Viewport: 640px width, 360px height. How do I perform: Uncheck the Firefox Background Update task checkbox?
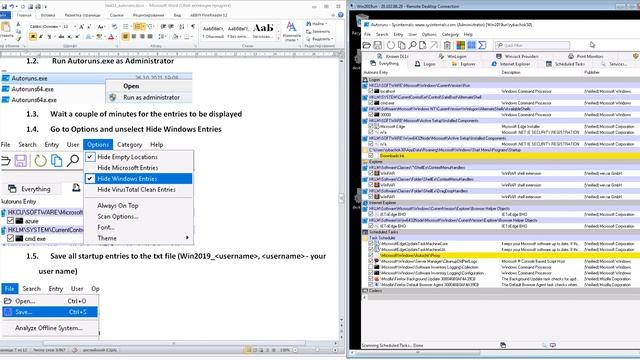coord(371,279)
